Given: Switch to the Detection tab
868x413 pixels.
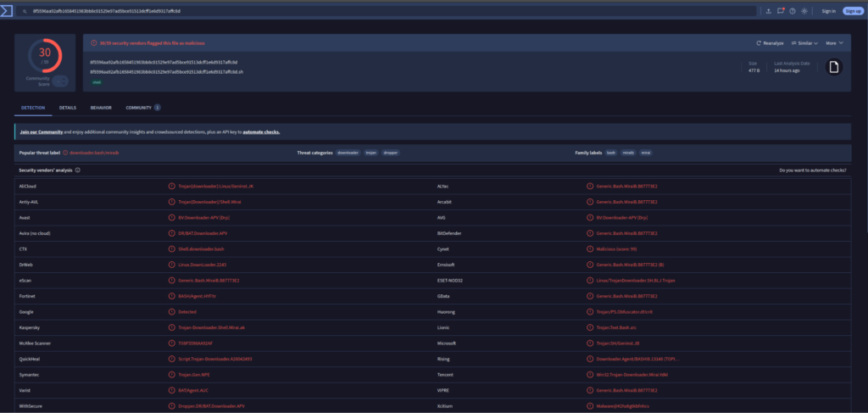Looking at the screenshot, I should pos(33,108).
